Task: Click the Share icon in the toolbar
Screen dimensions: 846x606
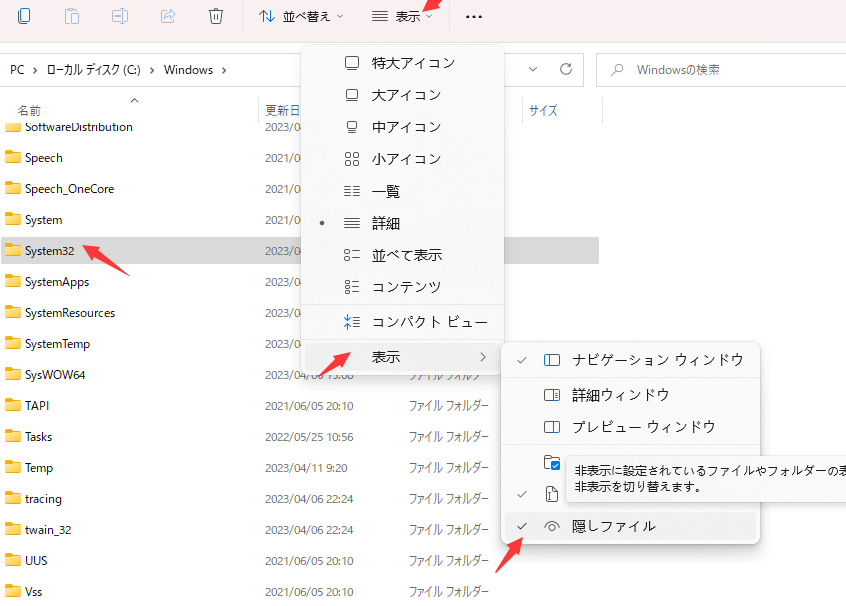Action: click(168, 16)
